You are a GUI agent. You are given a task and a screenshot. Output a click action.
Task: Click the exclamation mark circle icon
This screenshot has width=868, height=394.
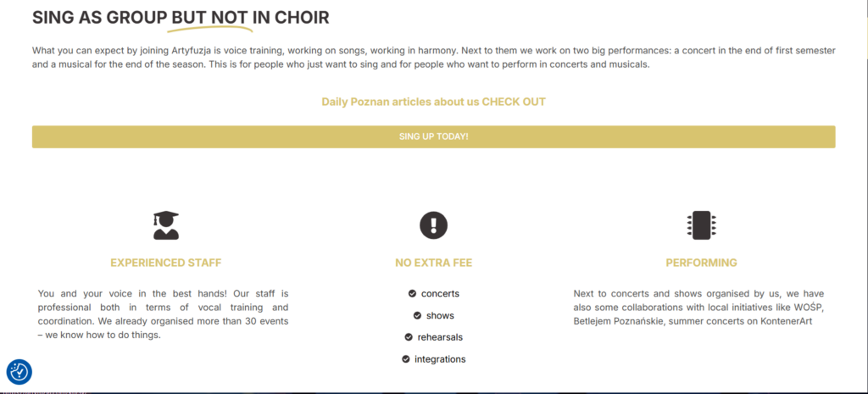coord(433,225)
